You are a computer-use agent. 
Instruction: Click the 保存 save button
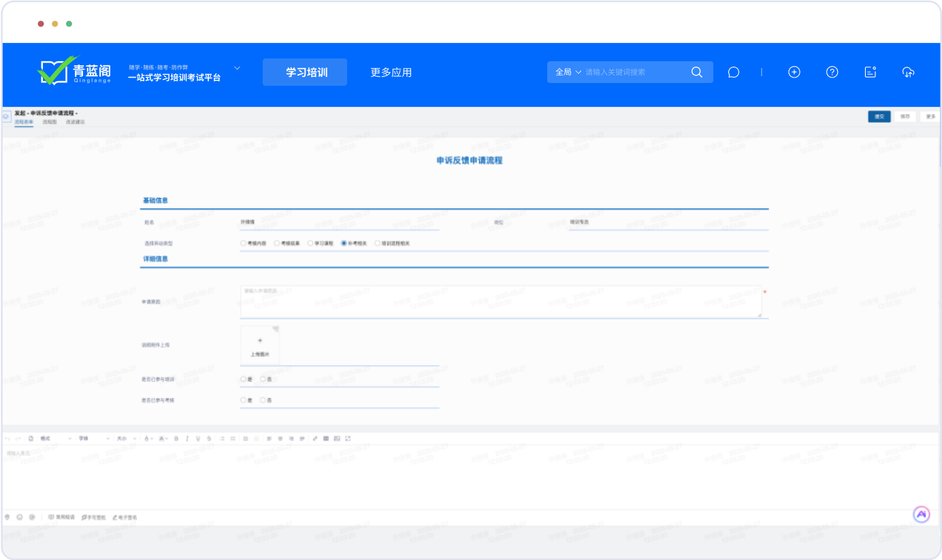905,116
